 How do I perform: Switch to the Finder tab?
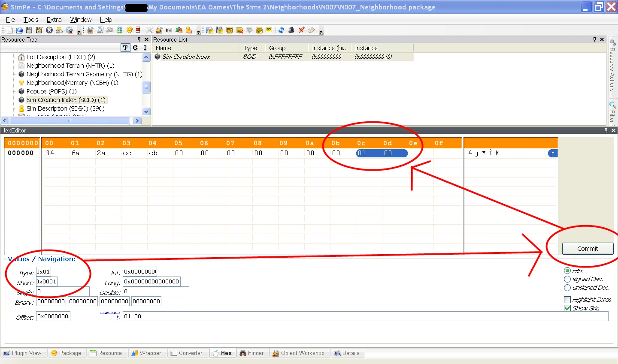[252, 353]
